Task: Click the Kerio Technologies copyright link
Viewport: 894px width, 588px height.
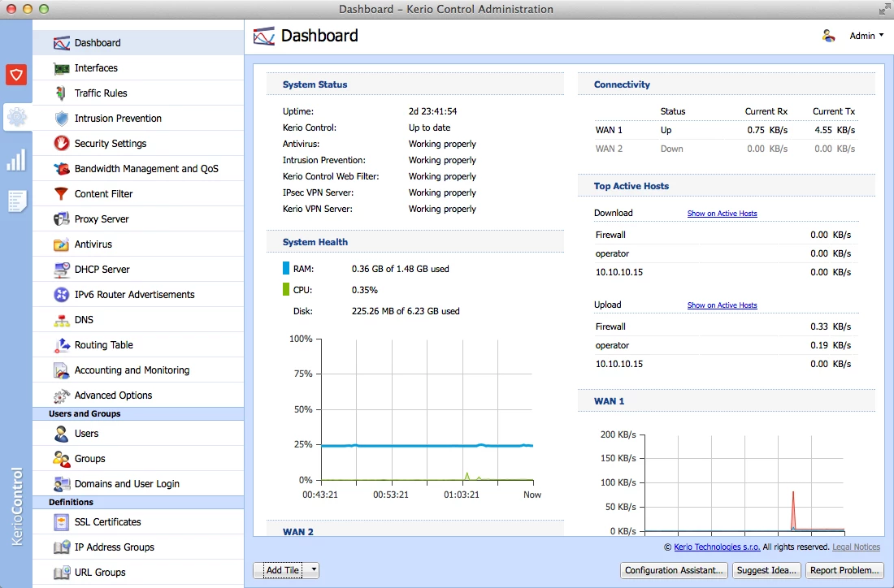Action: (x=715, y=547)
